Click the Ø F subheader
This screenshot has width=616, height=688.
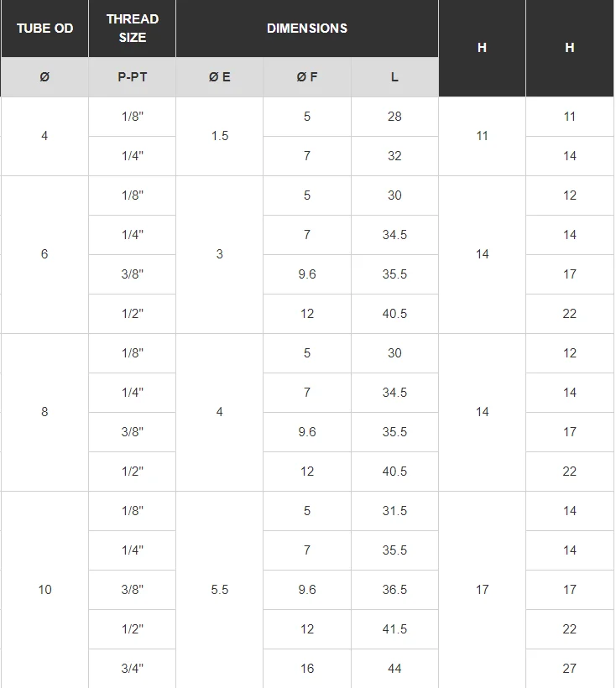(306, 77)
